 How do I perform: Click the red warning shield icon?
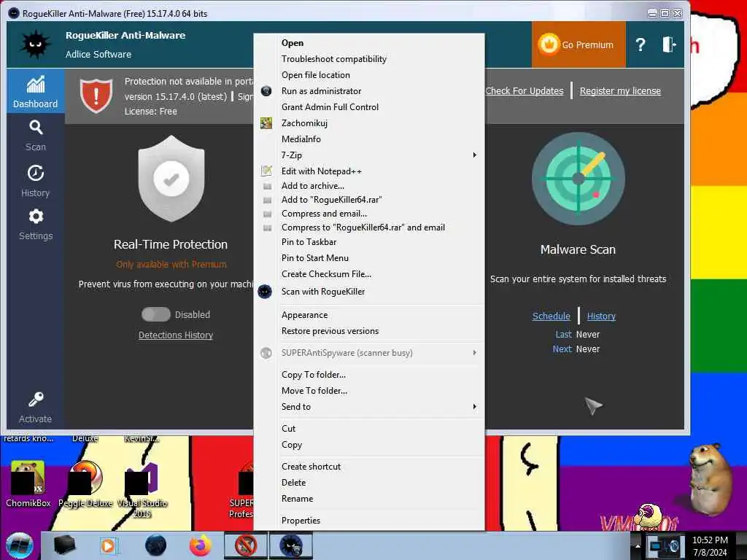96,96
